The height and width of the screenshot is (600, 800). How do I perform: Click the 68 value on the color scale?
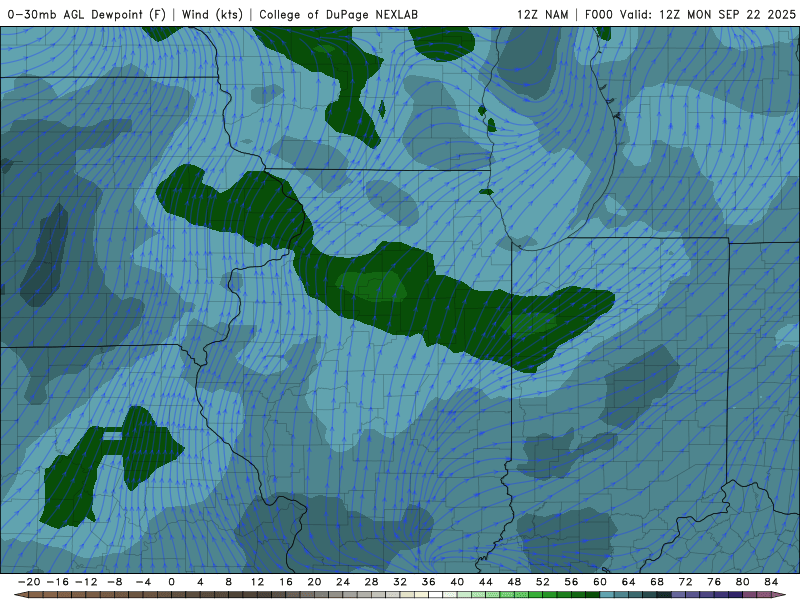657,582
